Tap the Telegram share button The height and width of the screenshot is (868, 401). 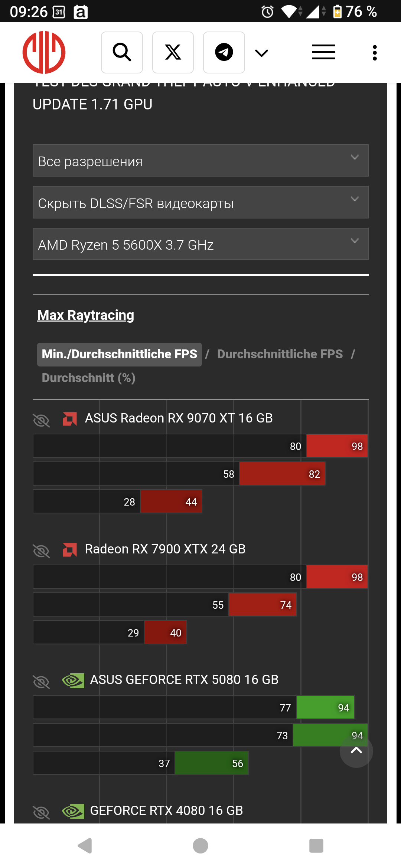224,52
